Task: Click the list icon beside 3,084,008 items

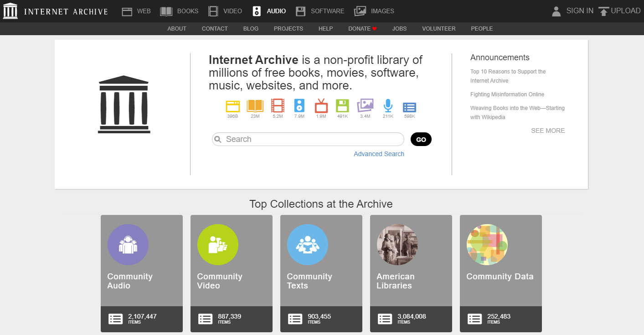Action: [x=385, y=319]
